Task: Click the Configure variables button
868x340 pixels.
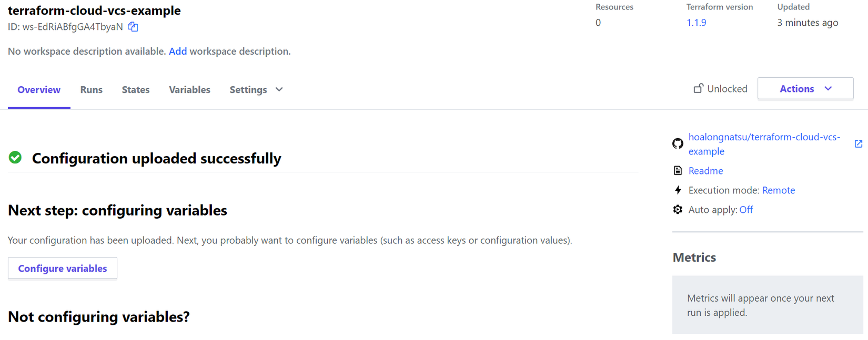Action: [x=63, y=269]
